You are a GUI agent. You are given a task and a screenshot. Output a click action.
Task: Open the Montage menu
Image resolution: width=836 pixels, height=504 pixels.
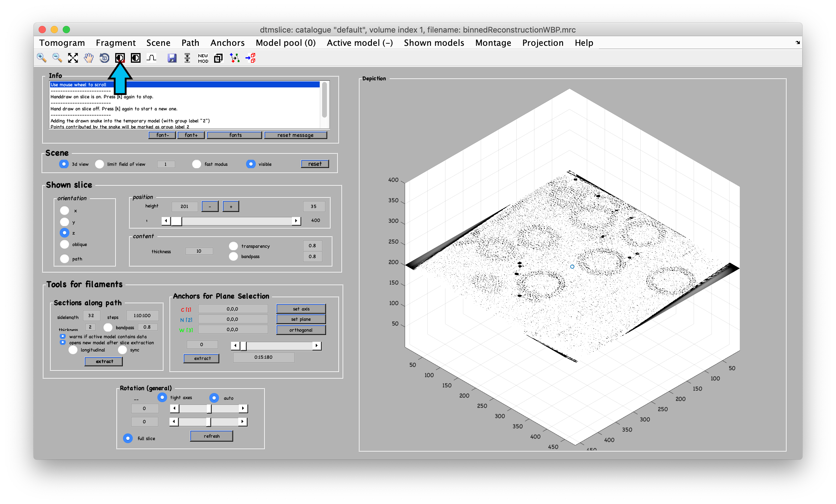493,43
